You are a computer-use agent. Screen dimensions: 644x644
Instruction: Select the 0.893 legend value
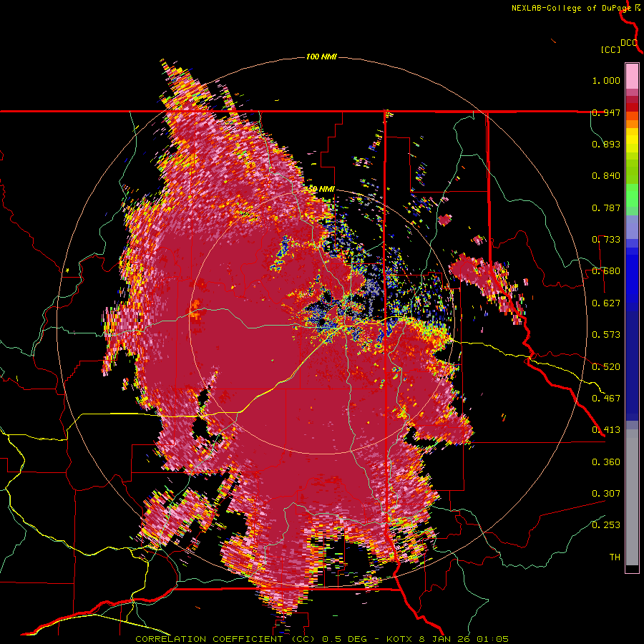coord(606,144)
